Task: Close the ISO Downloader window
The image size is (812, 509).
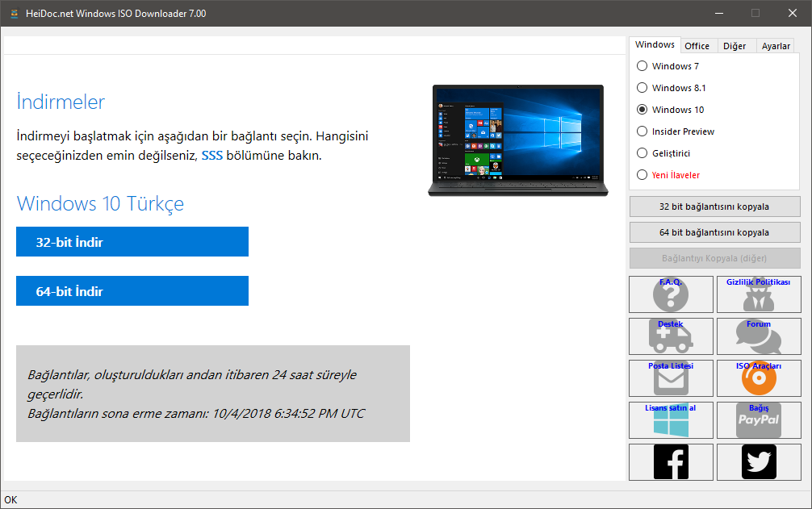Action: tap(793, 14)
